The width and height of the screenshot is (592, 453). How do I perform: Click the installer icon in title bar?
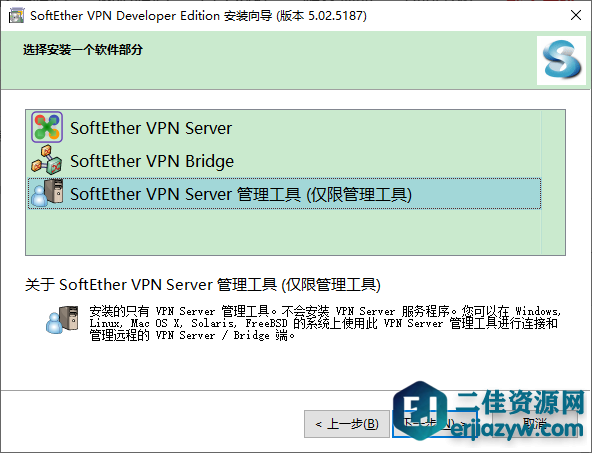(x=16, y=16)
